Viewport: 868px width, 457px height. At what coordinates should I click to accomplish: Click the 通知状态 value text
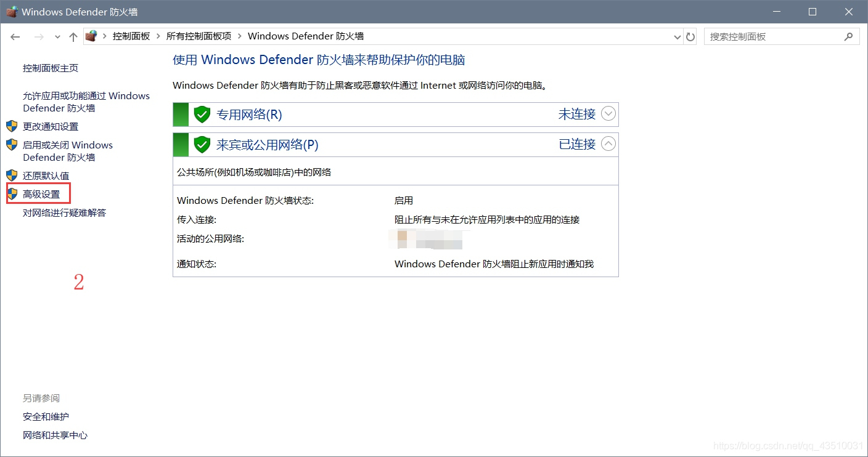click(494, 264)
